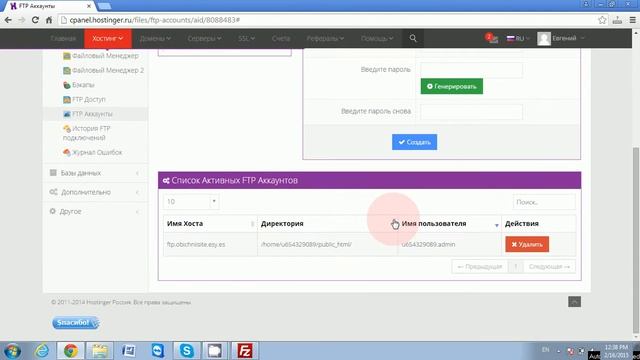This screenshot has width=640, height=360.
Task: Click the Введите пароль снова field
Action: coord(471,111)
